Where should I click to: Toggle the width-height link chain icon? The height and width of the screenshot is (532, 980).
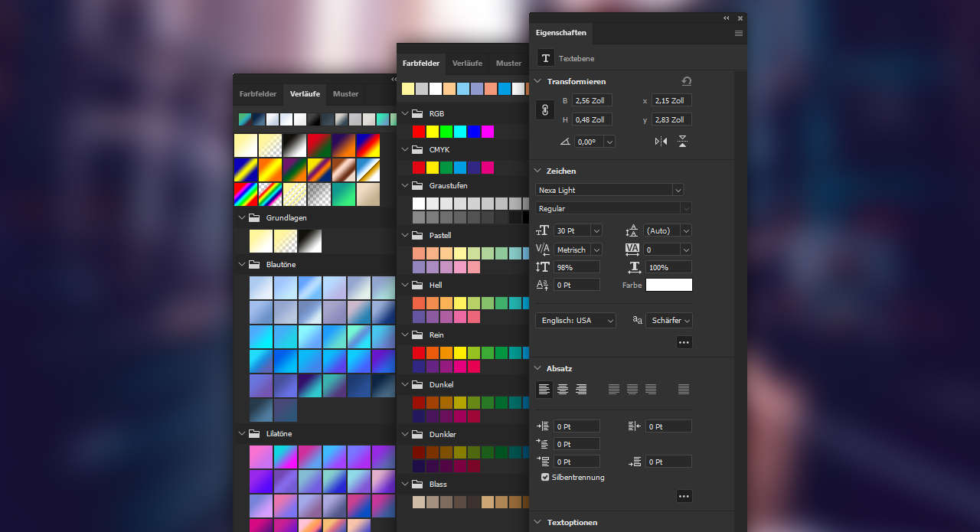[545, 110]
